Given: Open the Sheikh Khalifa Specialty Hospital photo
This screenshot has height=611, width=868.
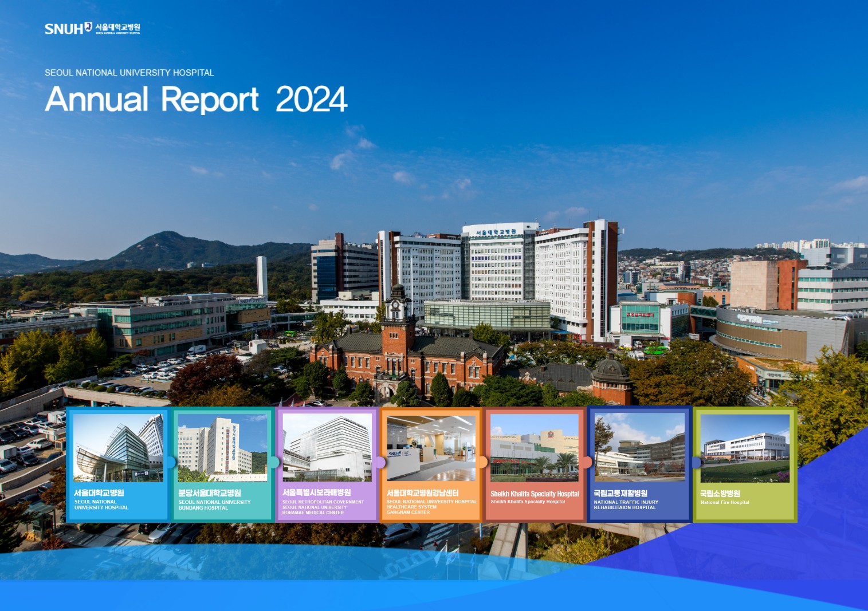Looking at the screenshot, I should (535, 448).
